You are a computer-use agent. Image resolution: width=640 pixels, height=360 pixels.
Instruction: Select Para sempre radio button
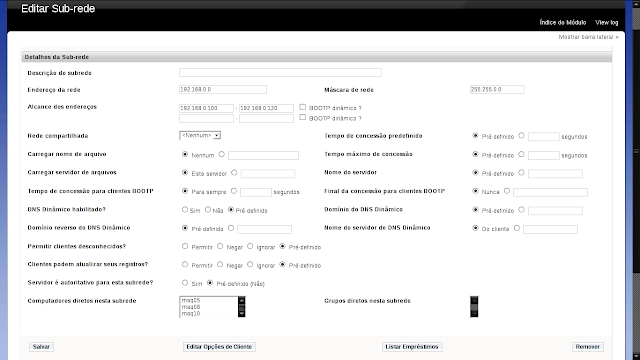pos(185,191)
